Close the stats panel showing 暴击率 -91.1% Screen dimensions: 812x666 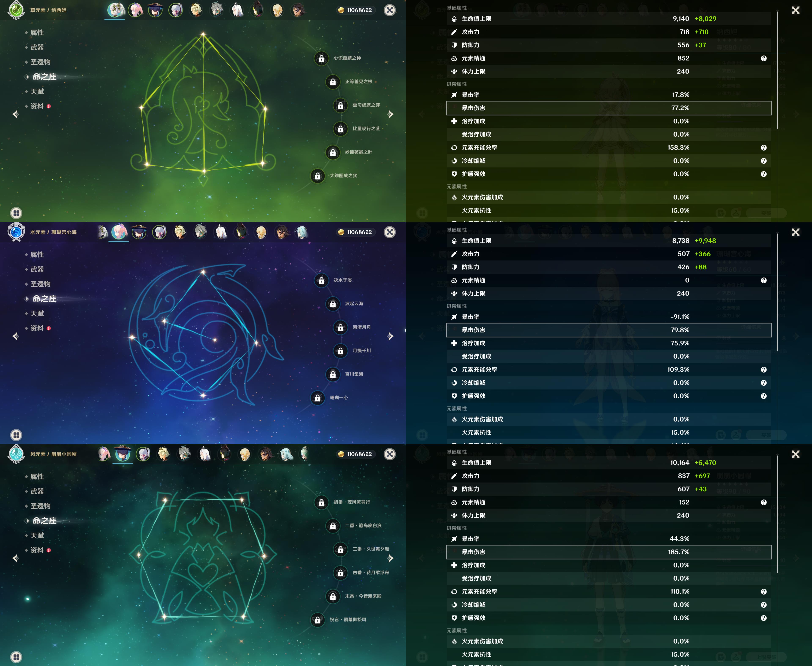[796, 232]
